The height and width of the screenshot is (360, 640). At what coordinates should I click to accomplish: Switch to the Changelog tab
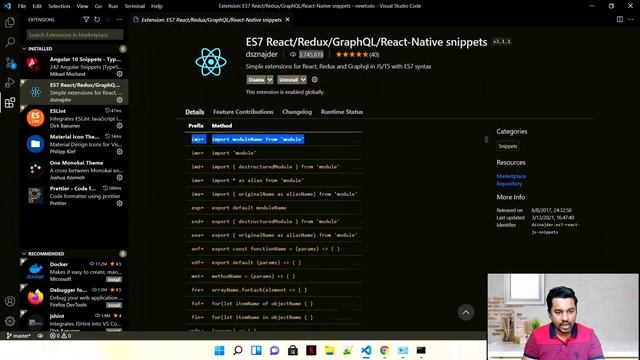click(297, 111)
